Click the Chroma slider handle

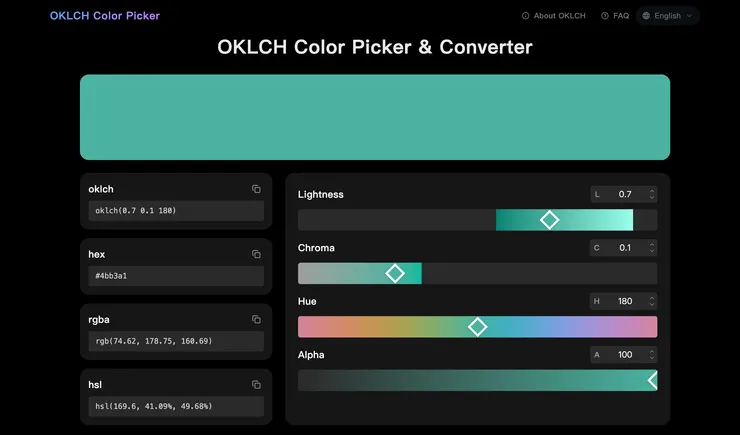[x=395, y=273]
